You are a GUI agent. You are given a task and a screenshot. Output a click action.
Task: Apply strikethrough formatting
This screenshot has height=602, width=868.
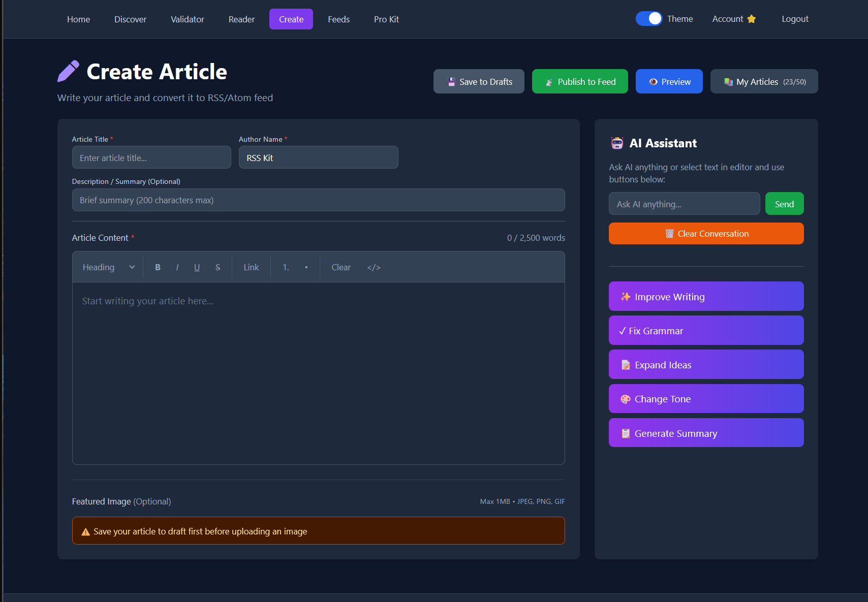pos(218,267)
